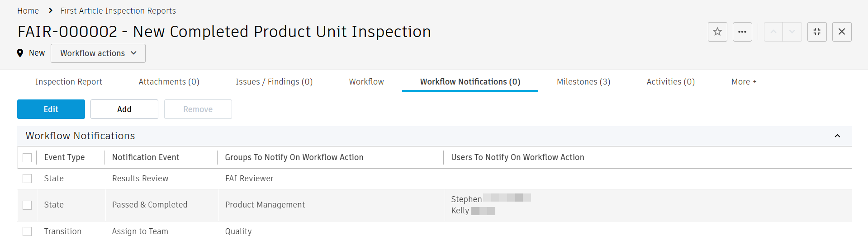Click the star bookmark icon

(x=717, y=32)
